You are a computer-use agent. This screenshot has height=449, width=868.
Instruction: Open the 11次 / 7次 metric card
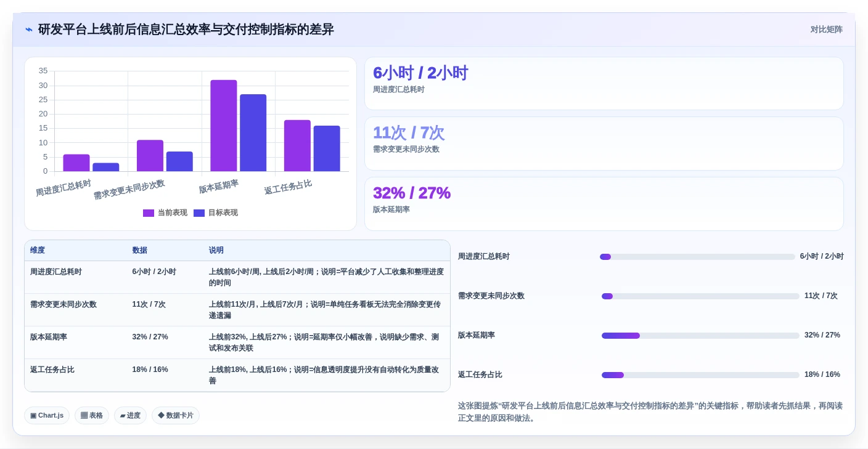(604, 144)
